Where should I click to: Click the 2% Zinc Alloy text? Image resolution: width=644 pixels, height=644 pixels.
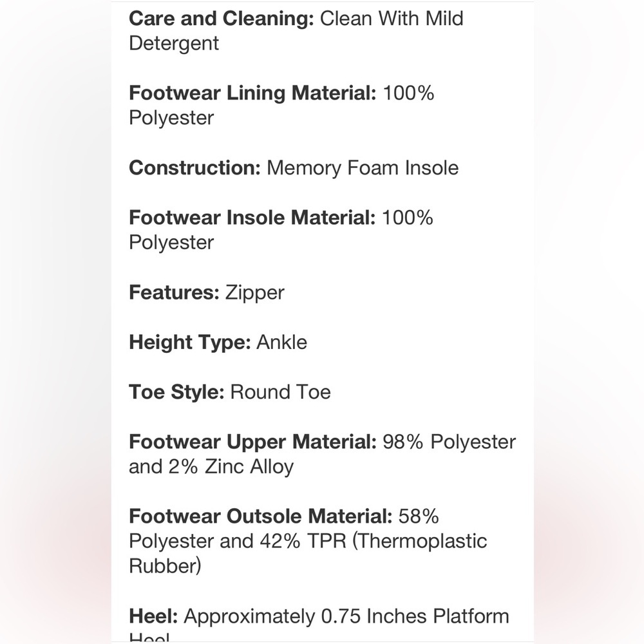231,467
